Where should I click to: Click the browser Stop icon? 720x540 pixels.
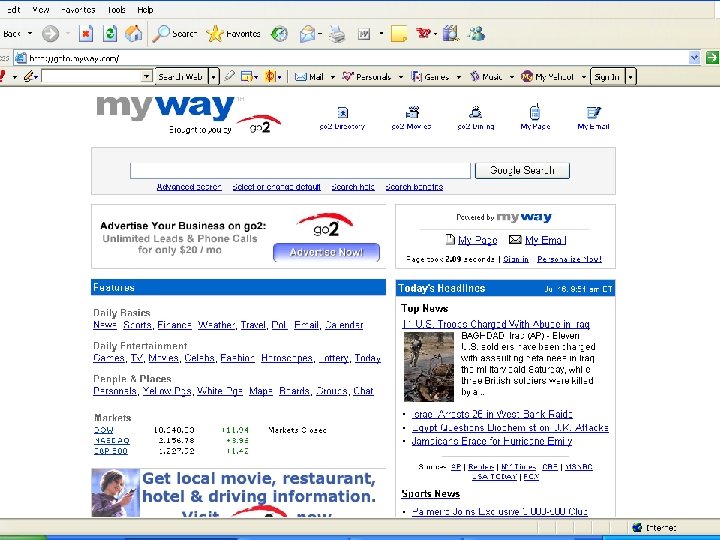[x=85, y=34]
